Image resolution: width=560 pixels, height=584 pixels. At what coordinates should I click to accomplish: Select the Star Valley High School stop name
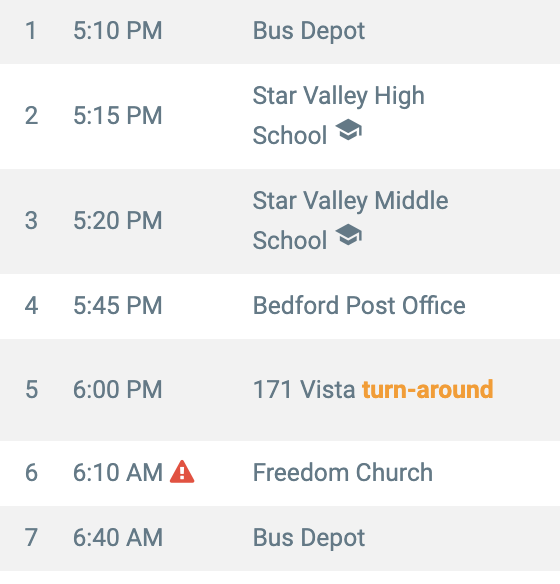click(x=338, y=115)
